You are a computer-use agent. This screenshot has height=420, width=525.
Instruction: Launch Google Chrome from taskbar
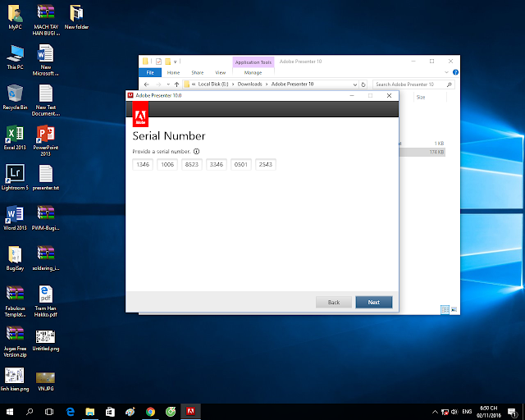(150, 412)
